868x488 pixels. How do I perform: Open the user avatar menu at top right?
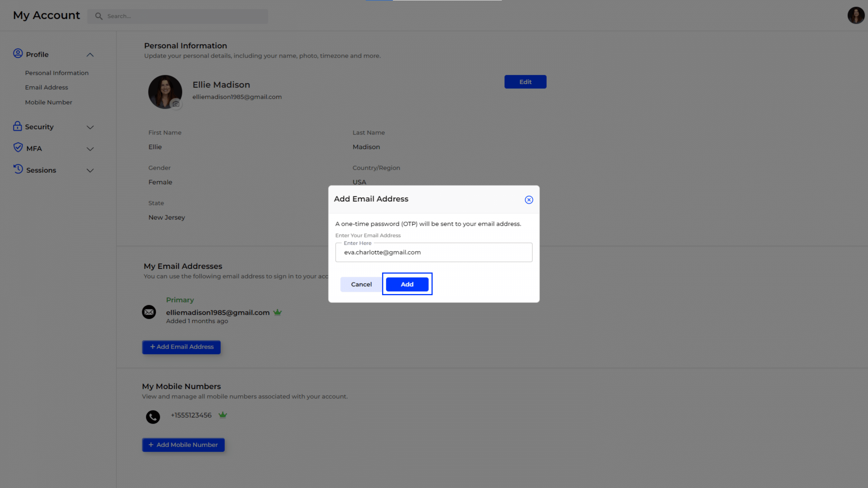[x=856, y=15]
